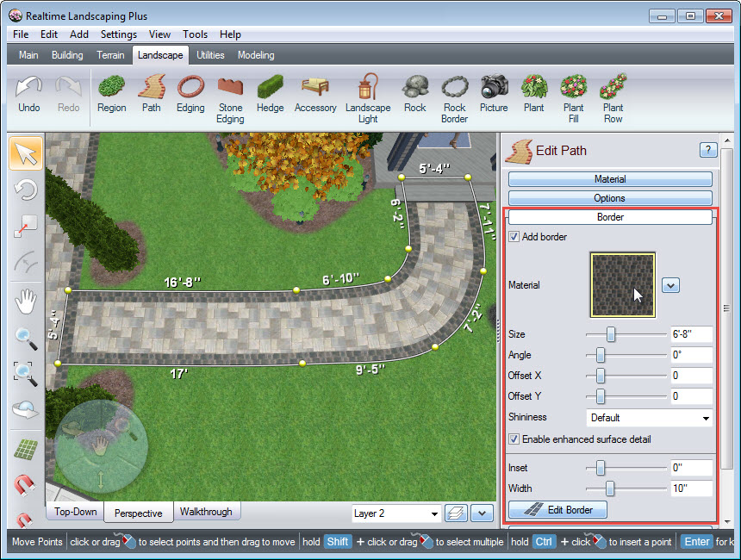The image size is (741, 560).
Task: Open the Accessory tool
Action: (x=315, y=95)
